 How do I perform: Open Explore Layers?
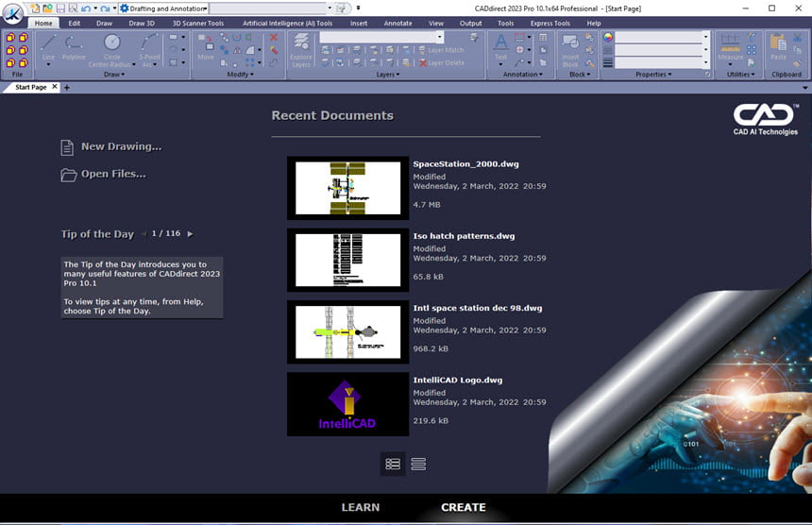(301, 50)
